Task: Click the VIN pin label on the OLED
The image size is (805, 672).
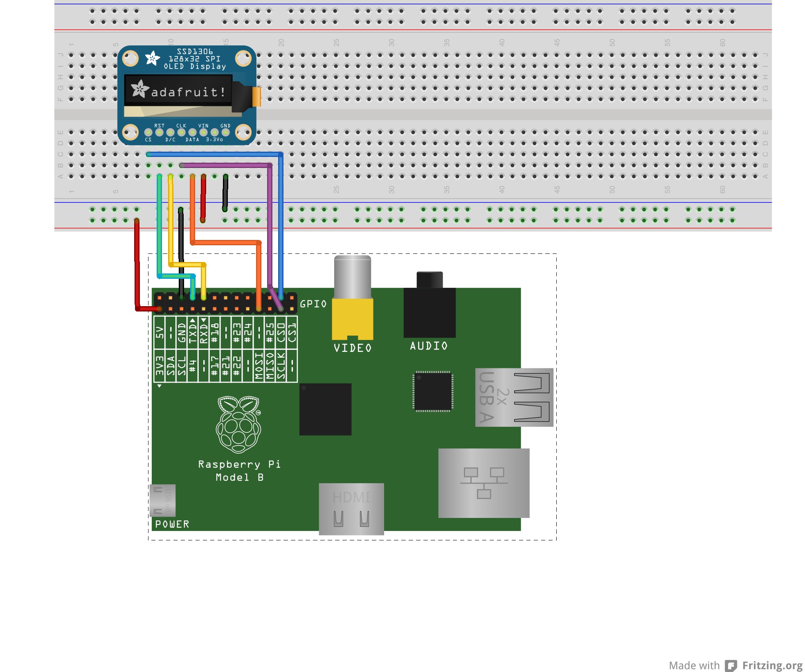Action: [x=203, y=126]
